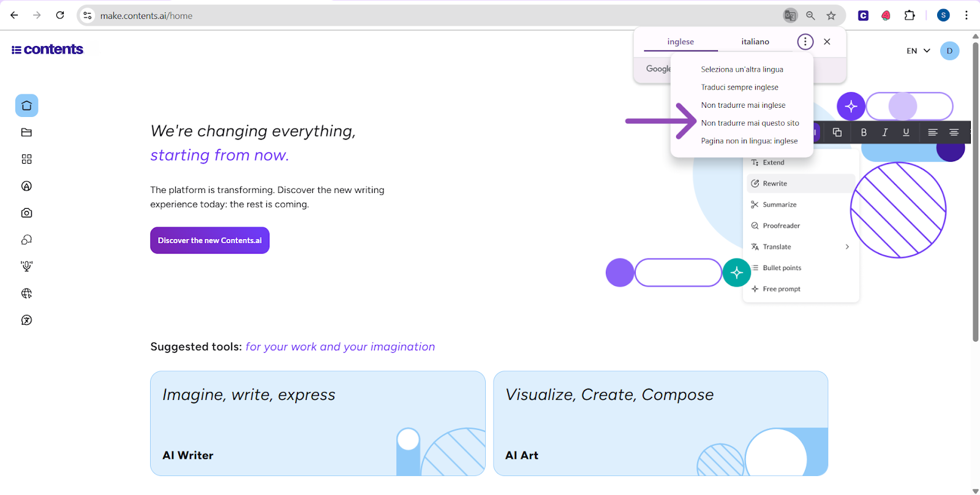This screenshot has height=495, width=980.
Task: Open the Chrome three-dot main menu
Action: click(967, 16)
